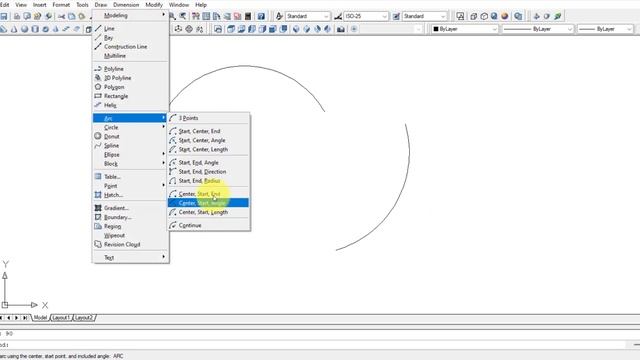The image size is (640, 360).
Task: Click the camera icon in second toolbar row
Action: (x=340, y=29)
